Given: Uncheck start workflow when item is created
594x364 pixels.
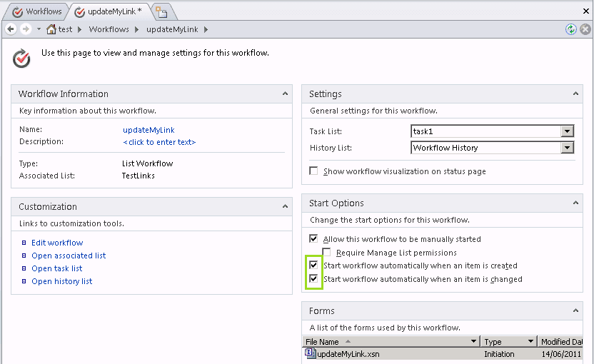Looking at the screenshot, I should pyautogui.click(x=313, y=266).
